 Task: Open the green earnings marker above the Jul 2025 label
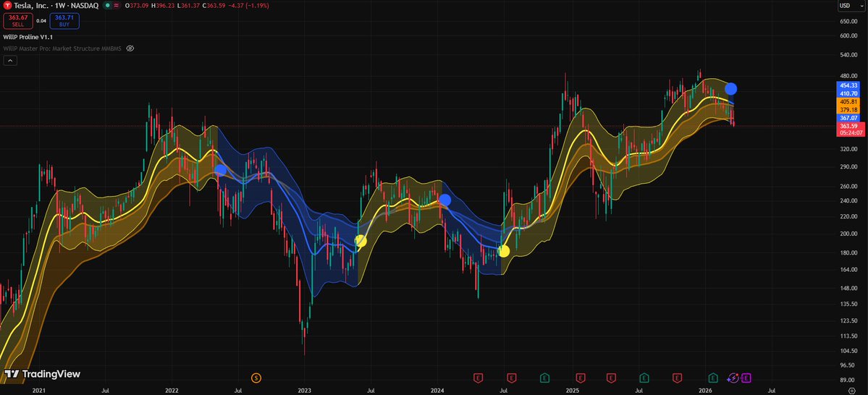pos(644,378)
